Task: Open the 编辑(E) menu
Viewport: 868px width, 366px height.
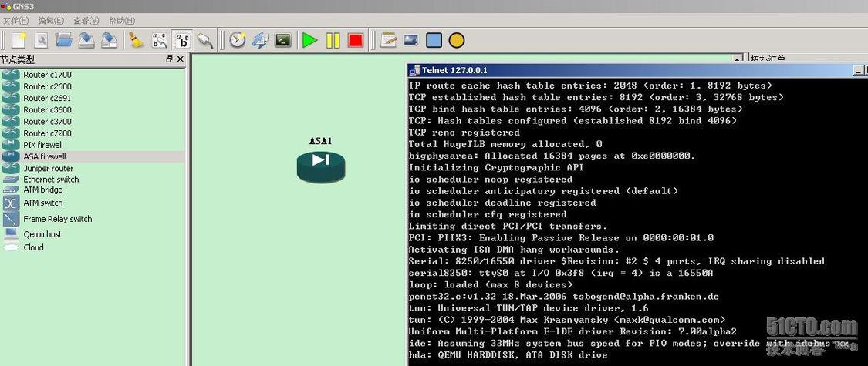Action: [50, 21]
